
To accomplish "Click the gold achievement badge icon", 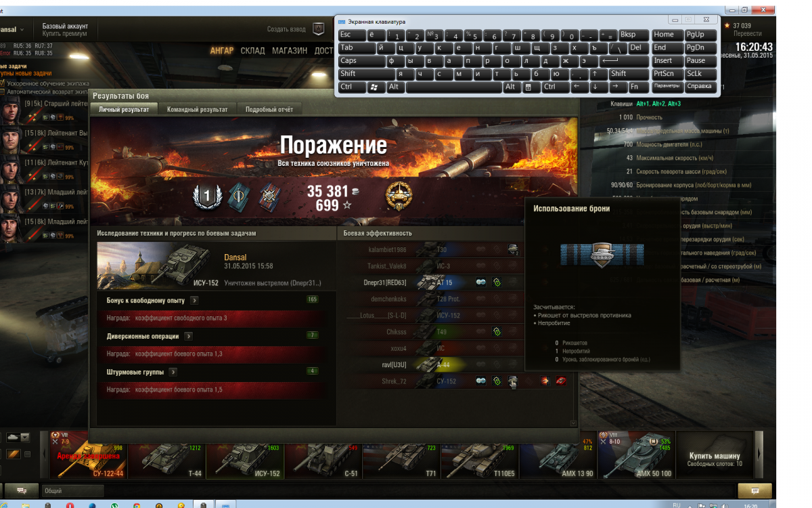I will (x=399, y=196).
